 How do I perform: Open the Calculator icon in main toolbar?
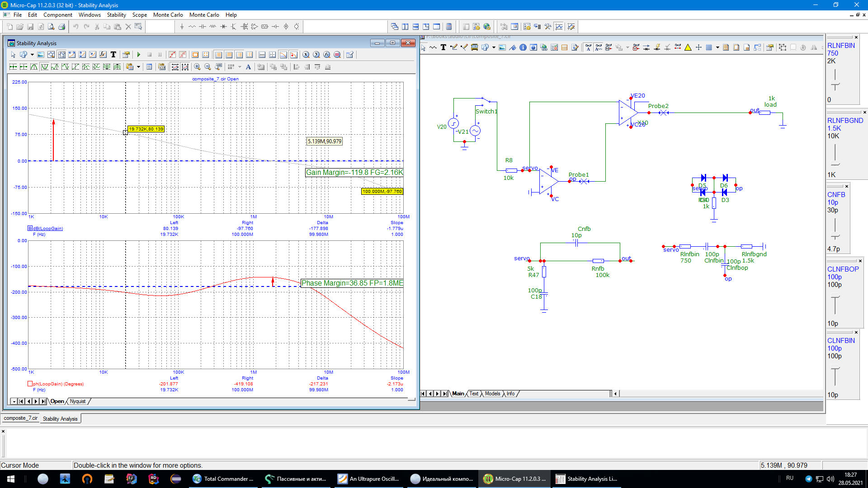click(x=449, y=27)
